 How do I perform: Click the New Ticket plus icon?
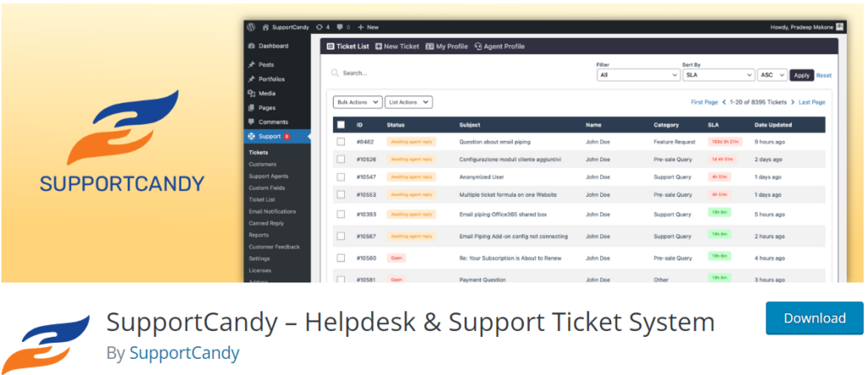click(379, 47)
